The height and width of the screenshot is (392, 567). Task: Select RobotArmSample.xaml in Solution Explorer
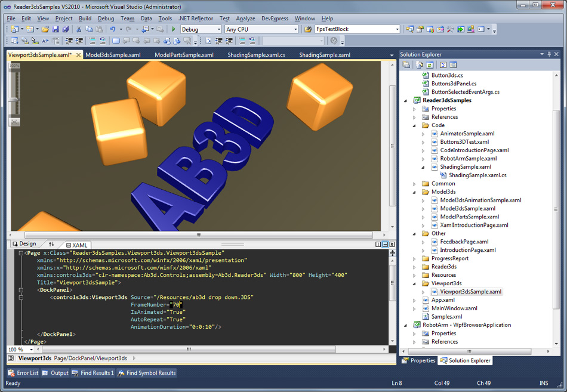[x=469, y=158]
